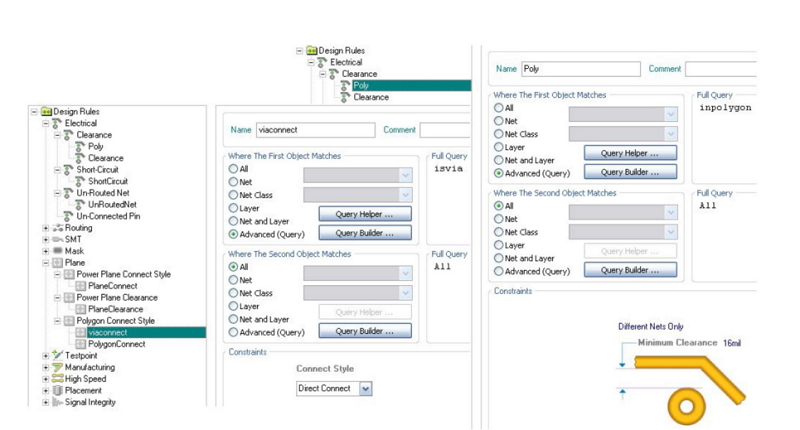800x430 pixels.
Task: Select Net Class for Poly rule first object
Action: click(x=499, y=134)
